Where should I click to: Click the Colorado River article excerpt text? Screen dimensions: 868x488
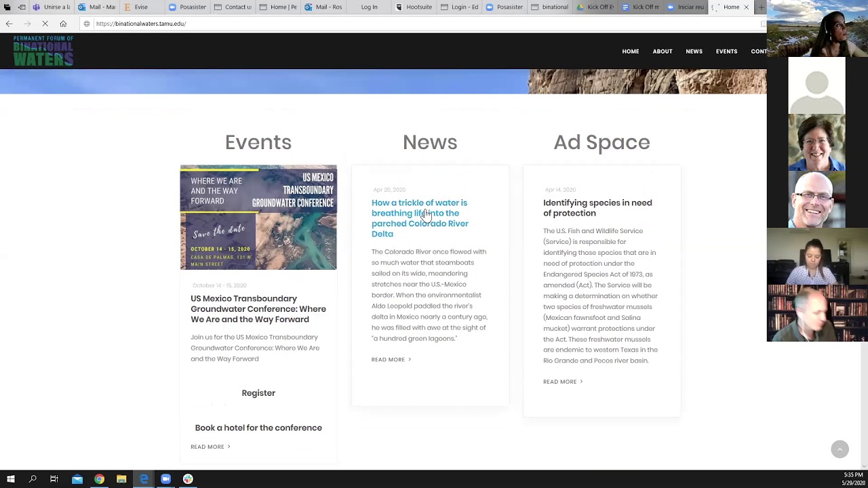[x=429, y=295]
